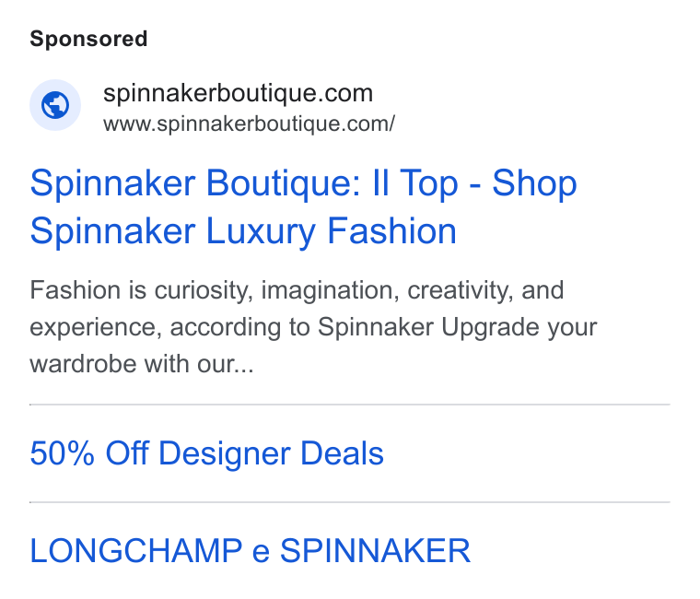Click the divider above 50% Off Designer Deals
The height and width of the screenshot is (599, 700).
[x=350, y=405]
